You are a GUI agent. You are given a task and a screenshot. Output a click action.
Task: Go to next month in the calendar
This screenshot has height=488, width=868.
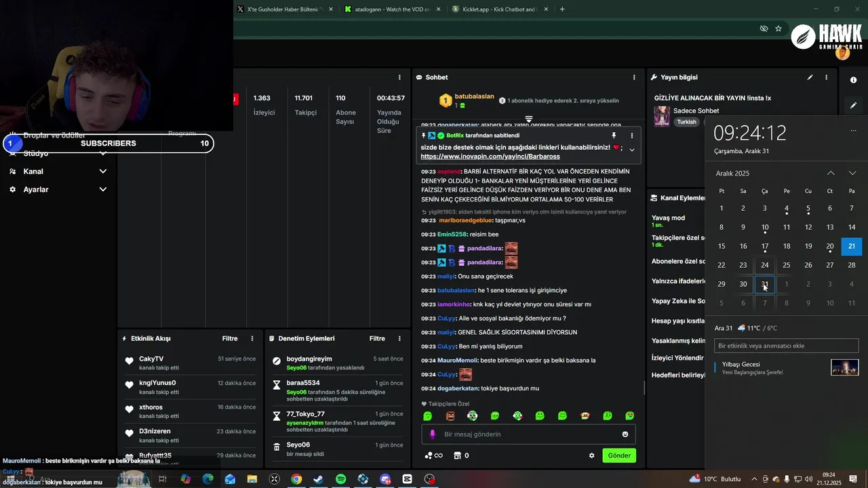click(x=852, y=174)
